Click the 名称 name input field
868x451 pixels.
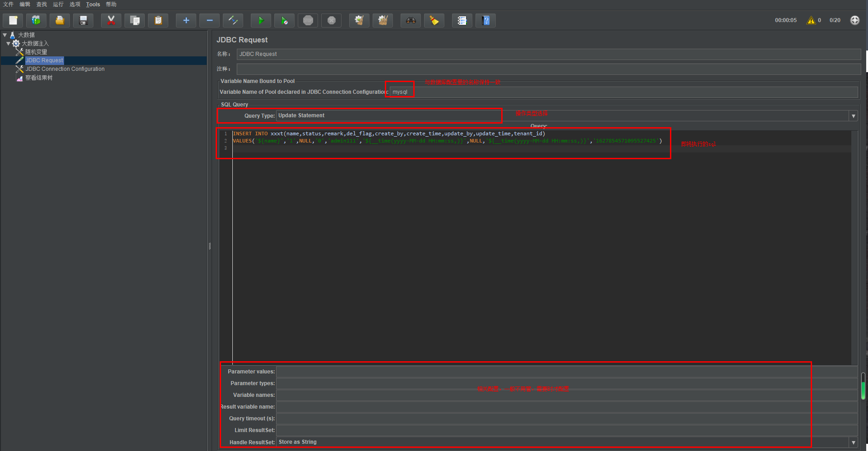point(548,54)
